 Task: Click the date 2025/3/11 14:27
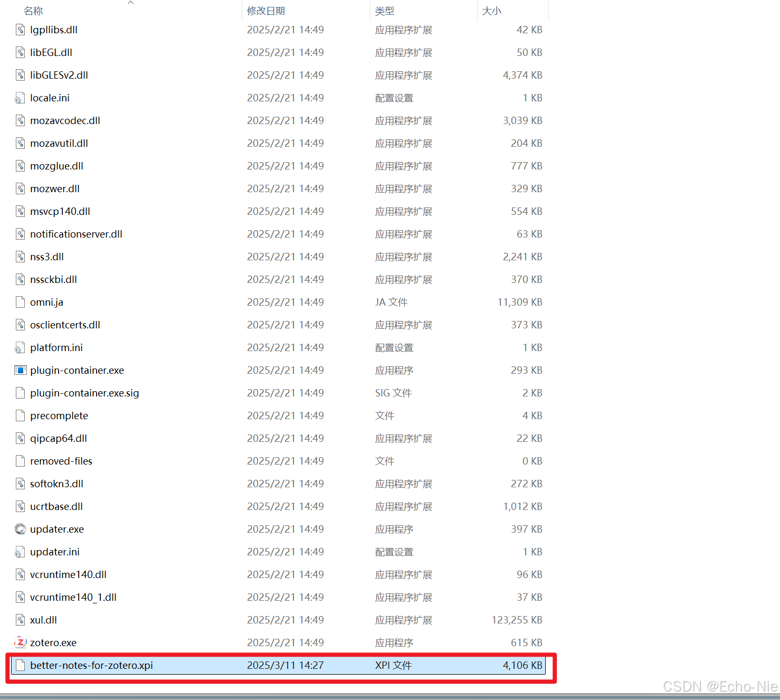tap(285, 665)
